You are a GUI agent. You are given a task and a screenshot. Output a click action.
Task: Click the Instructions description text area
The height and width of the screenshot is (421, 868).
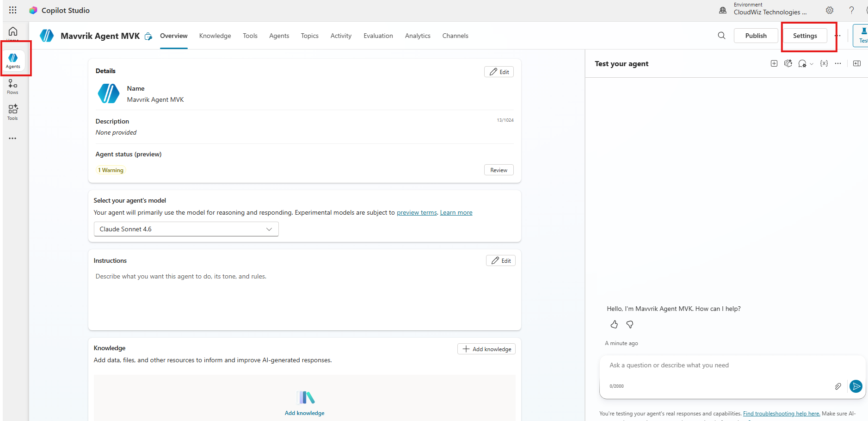305,297
